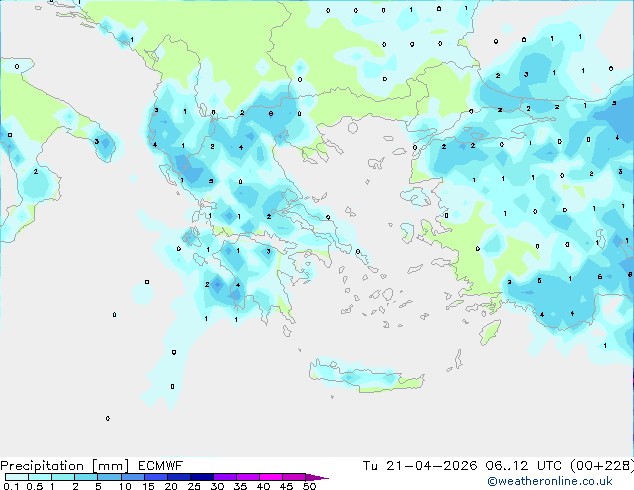Screen dimensions: 634x490
Task: Click the 5–10 mm legend color swatch
Action: (x=109, y=477)
